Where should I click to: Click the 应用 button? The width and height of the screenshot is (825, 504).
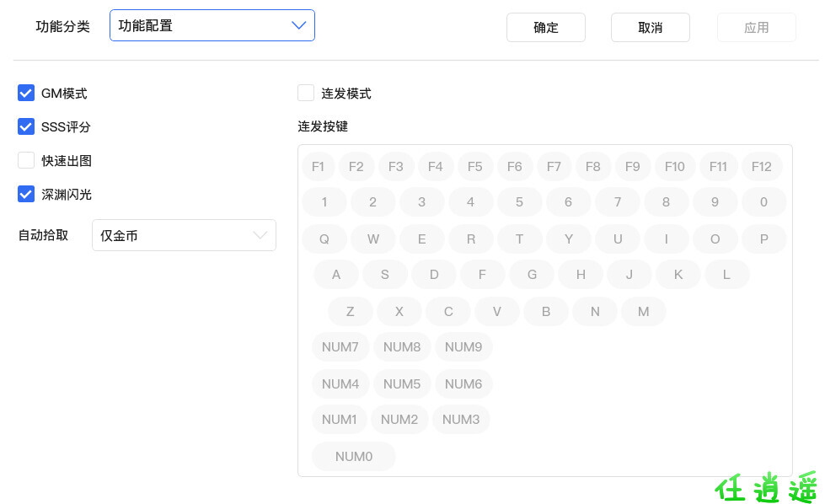[x=756, y=28]
